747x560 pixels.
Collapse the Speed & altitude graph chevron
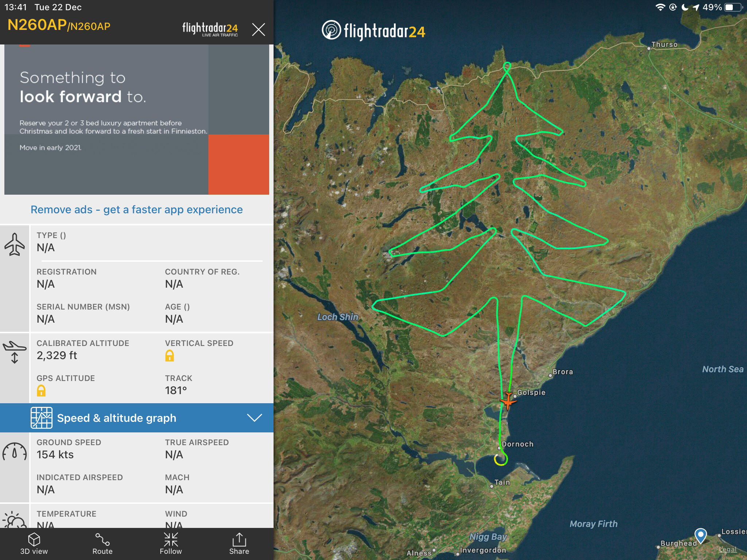coord(254,418)
